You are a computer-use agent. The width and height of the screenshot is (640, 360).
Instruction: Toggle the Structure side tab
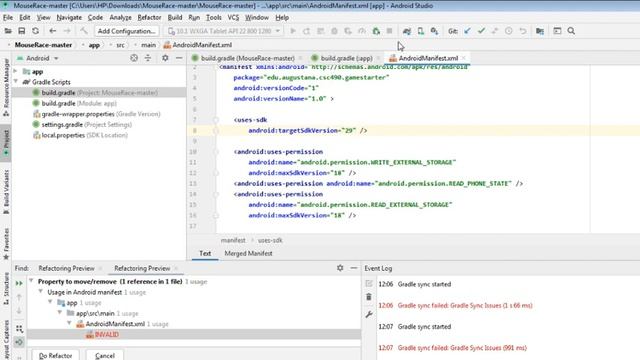[6, 288]
